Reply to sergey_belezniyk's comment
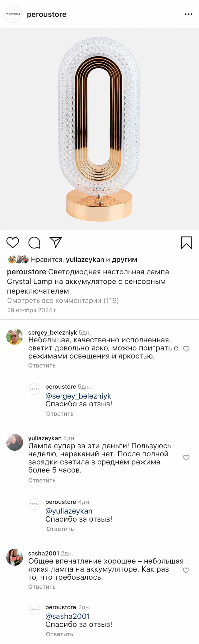Viewport: 199px width, 644px height. point(42,366)
